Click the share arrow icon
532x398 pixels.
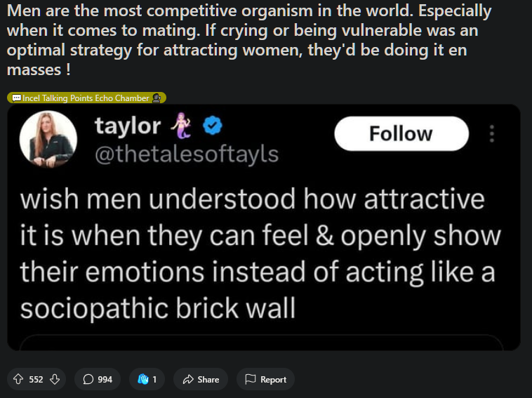click(x=188, y=379)
